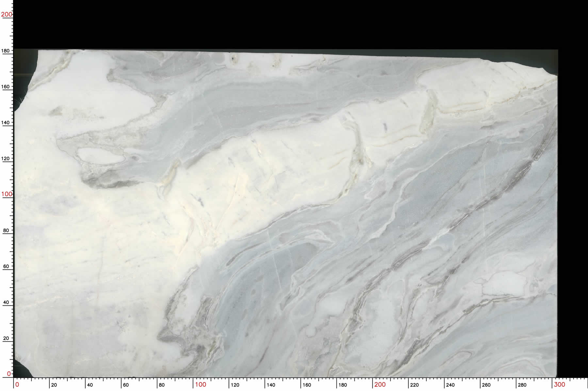Select the 80 label on the left ruler
The image size is (588, 391).
[x=6, y=230]
